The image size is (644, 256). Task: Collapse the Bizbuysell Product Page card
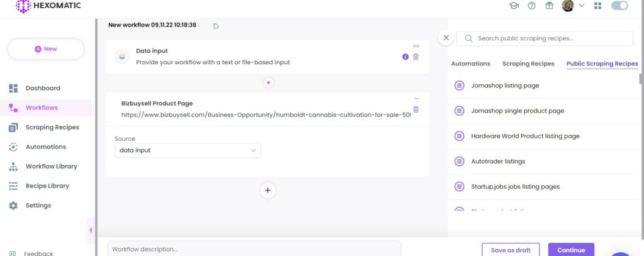[416, 99]
